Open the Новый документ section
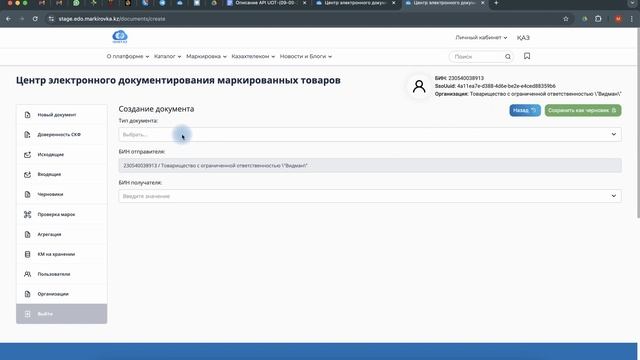Viewport: 640px width, 360px height. point(62,115)
